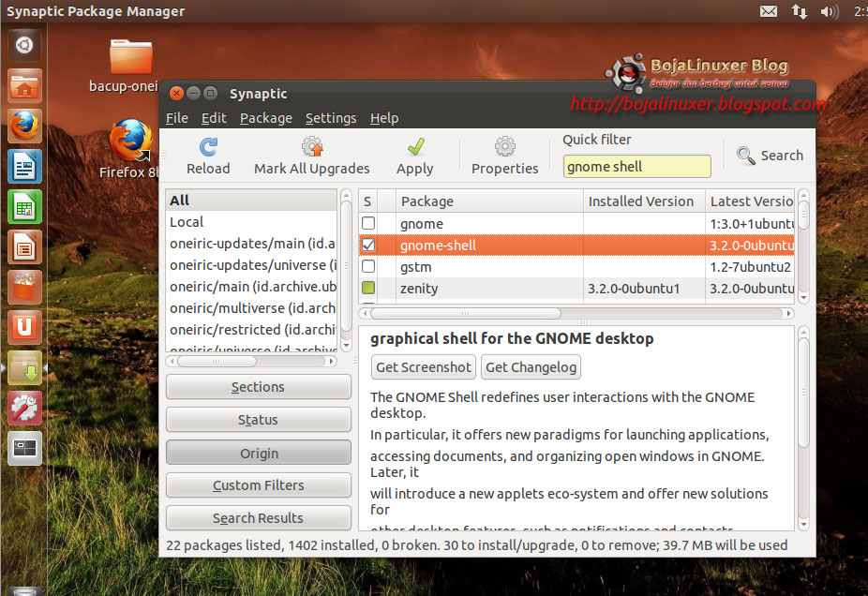Sort by the Package column header
Viewport: 868px width, 596px height.
coord(489,201)
